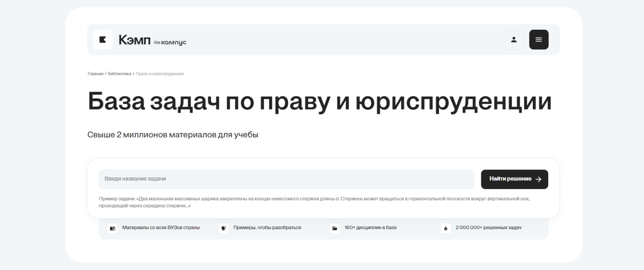Click the База задач по праву heading

(319, 102)
